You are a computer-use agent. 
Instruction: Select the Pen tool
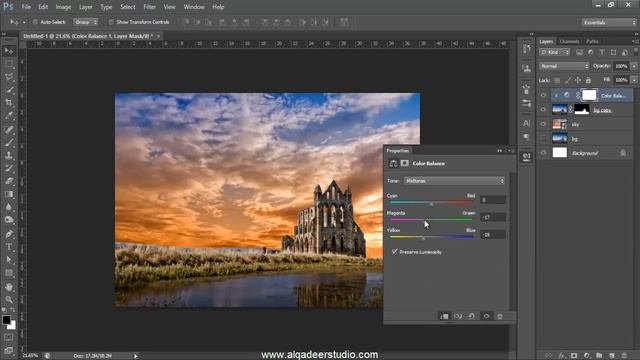9,234
